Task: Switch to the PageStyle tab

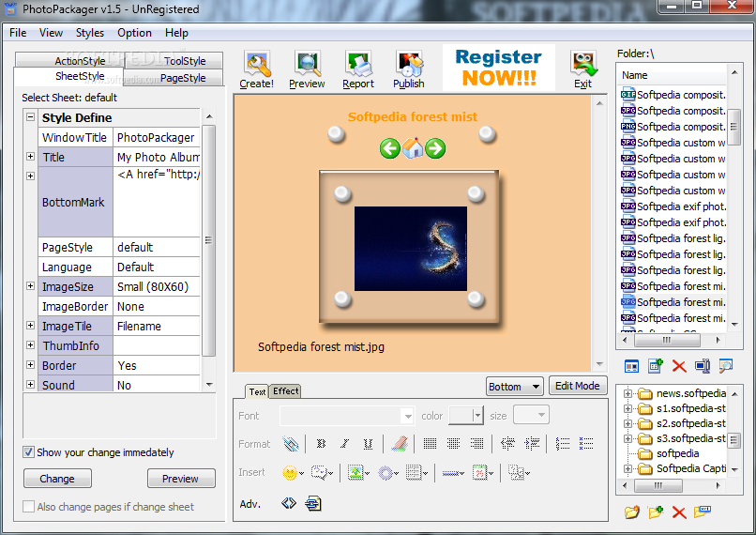Action: pos(174,78)
